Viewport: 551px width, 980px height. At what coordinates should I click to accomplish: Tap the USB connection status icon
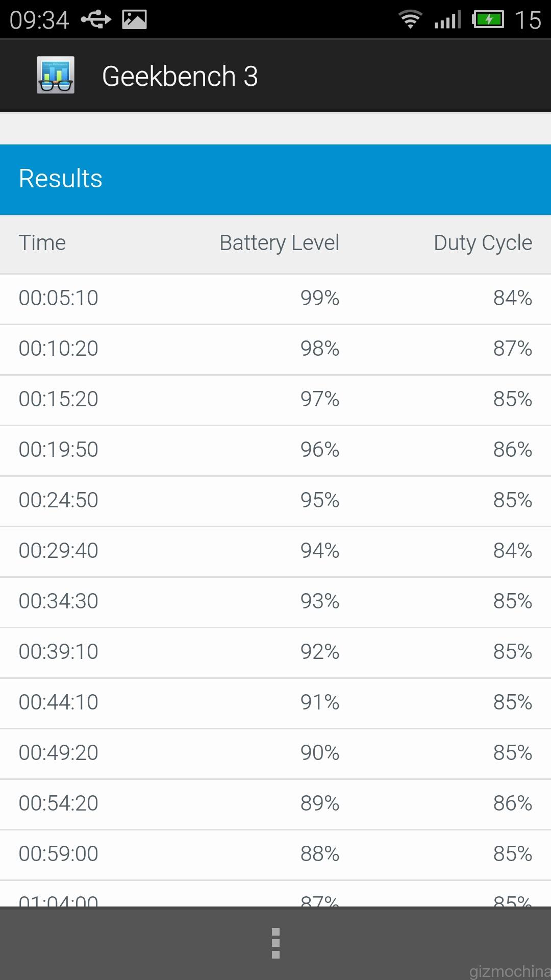point(96,20)
